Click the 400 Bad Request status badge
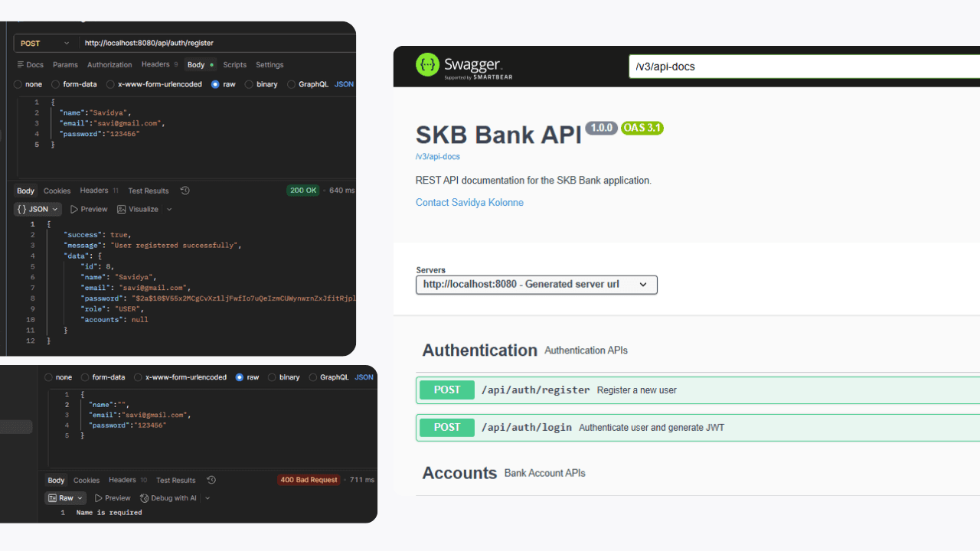The width and height of the screenshot is (980, 551). (309, 480)
